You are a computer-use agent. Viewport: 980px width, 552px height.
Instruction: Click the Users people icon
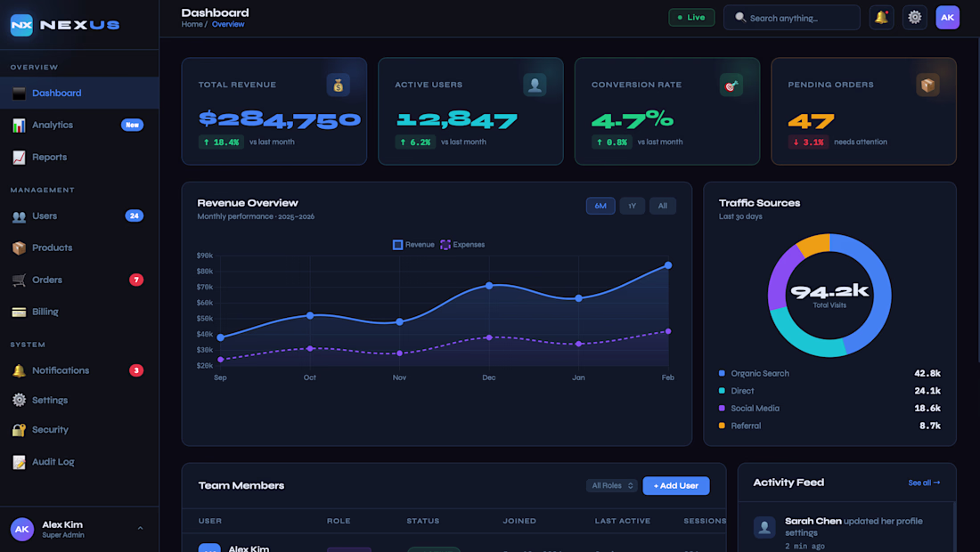coord(20,216)
